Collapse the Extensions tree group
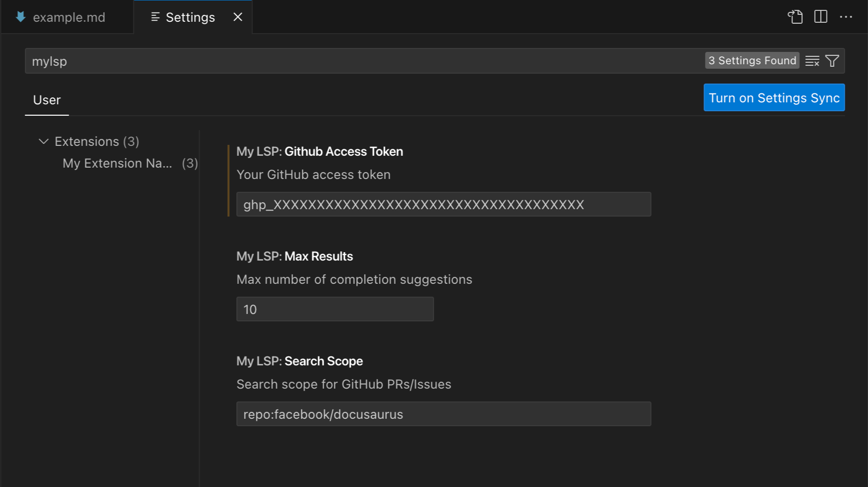This screenshot has height=487, width=868. (x=43, y=141)
